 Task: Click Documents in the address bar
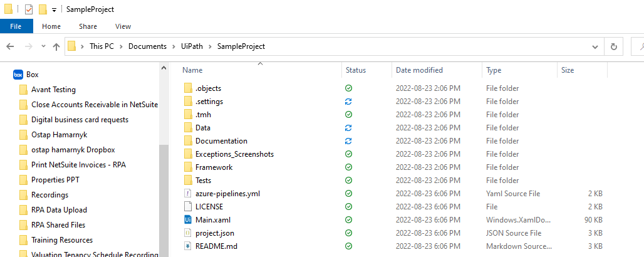click(147, 46)
